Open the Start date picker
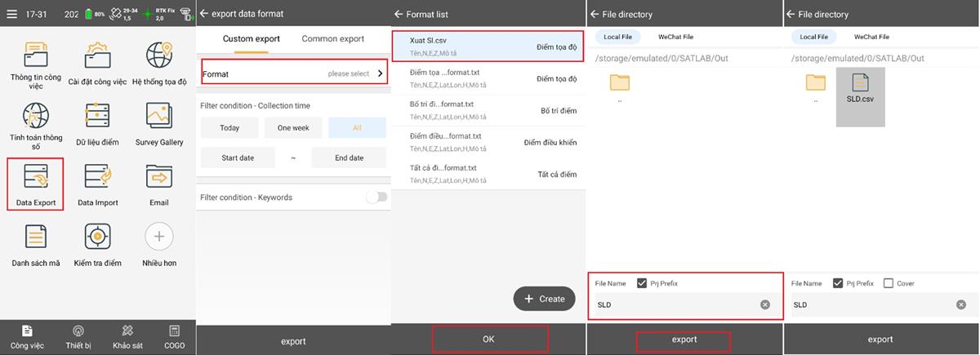 238,158
